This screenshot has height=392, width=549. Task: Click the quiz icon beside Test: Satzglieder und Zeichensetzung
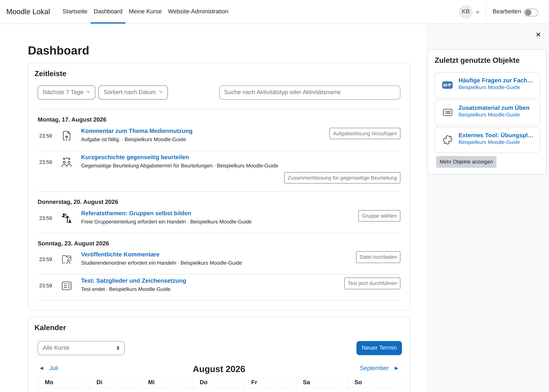click(x=67, y=286)
